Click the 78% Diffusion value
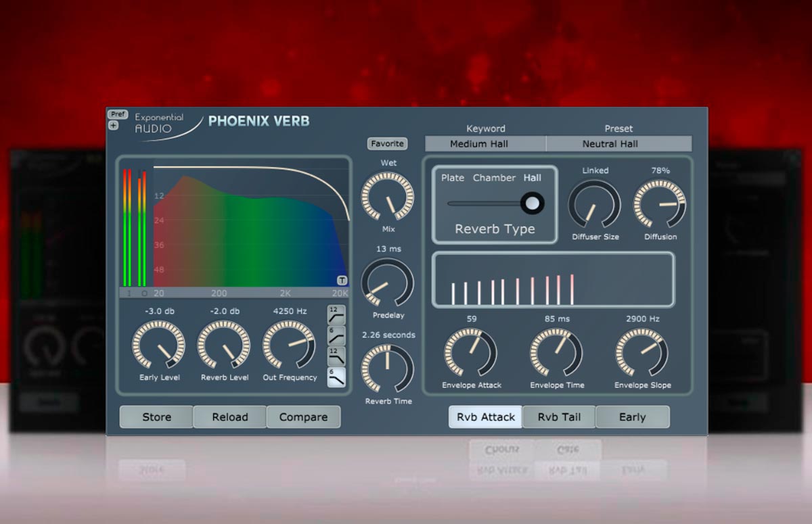 [660, 170]
